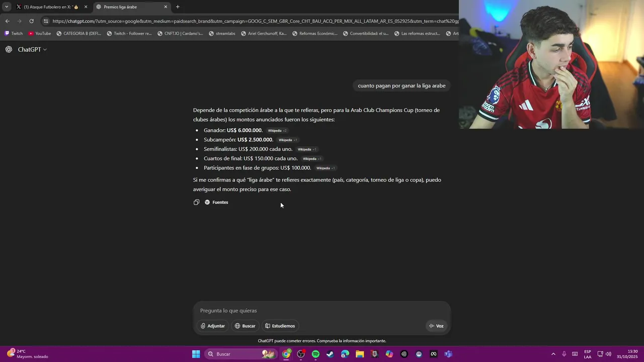Click the Wikipedia citation next to Ganador
Viewport: 644px width, 362px height.
tap(277, 131)
